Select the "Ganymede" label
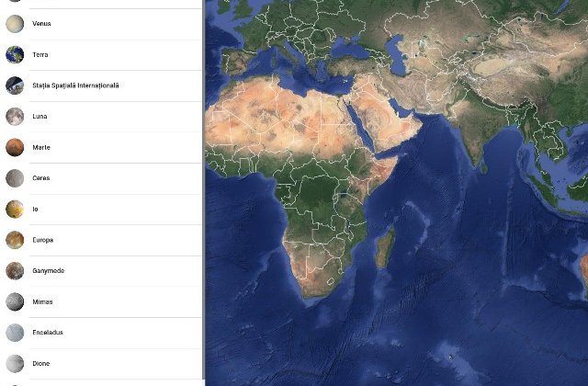The height and width of the screenshot is (386, 588). click(48, 271)
